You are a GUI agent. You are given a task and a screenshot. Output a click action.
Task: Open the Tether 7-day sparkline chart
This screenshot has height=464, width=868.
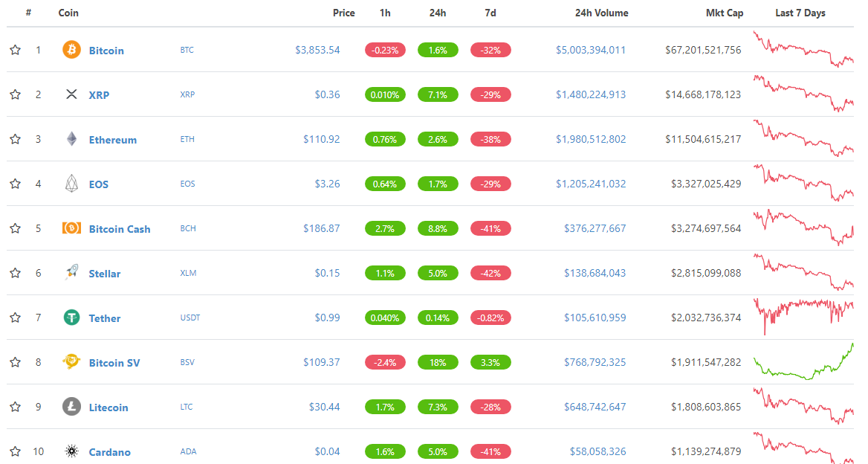point(803,317)
